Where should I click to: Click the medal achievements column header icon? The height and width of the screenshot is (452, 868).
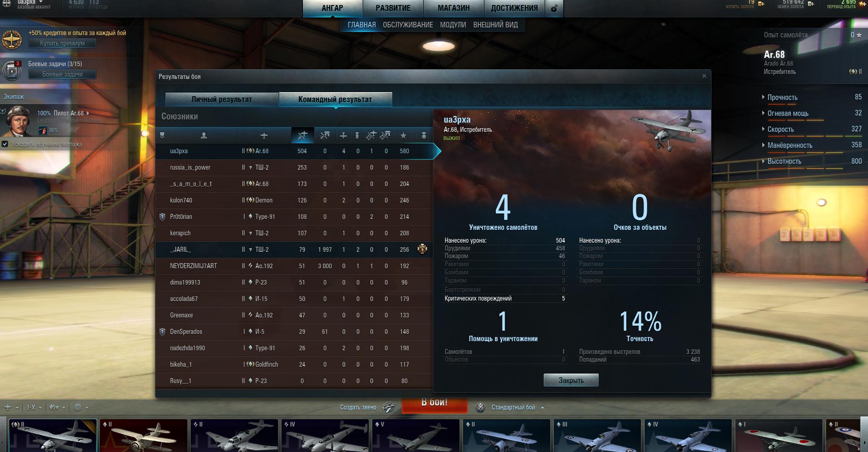424,135
